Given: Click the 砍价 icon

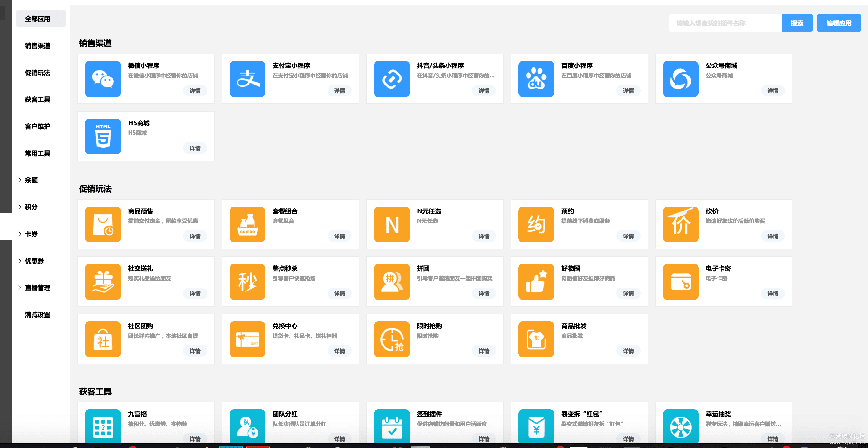Looking at the screenshot, I should click(x=681, y=224).
